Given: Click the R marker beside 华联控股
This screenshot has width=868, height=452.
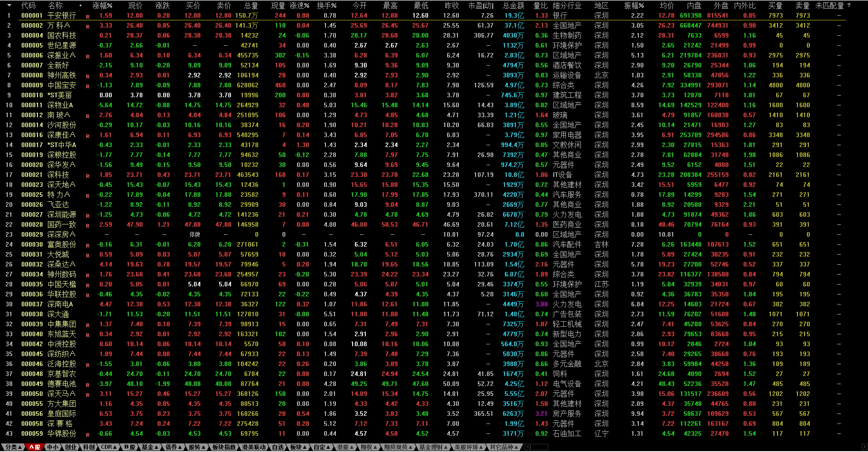Looking at the screenshot, I should [88, 295].
